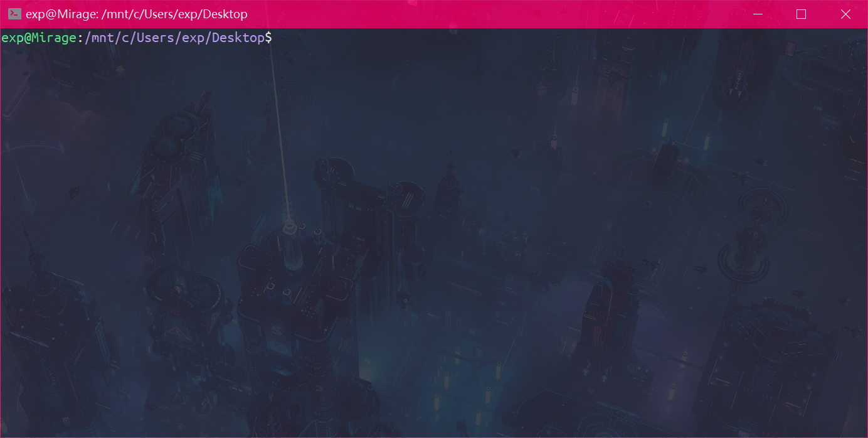868x438 pixels.
Task: Maximize the terminal window
Action: tap(801, 14)
